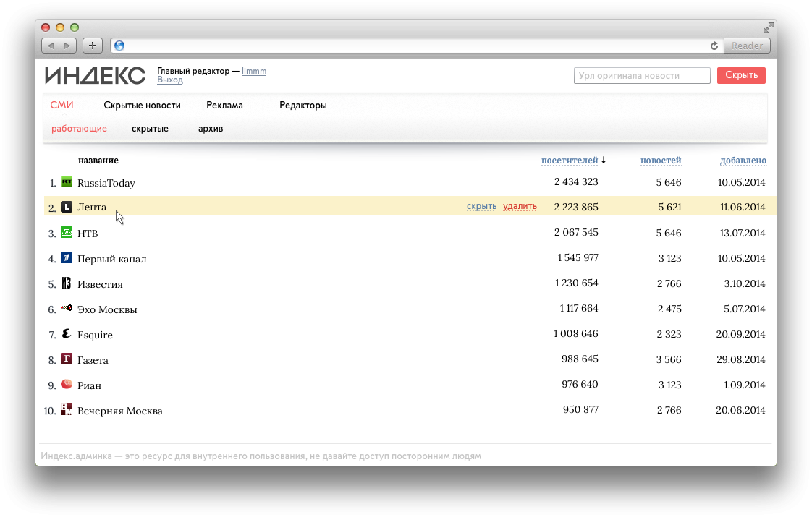Click the Риан red circle icon
The width and height of the screenshot is (812, 517).
[x=67, y=384]
